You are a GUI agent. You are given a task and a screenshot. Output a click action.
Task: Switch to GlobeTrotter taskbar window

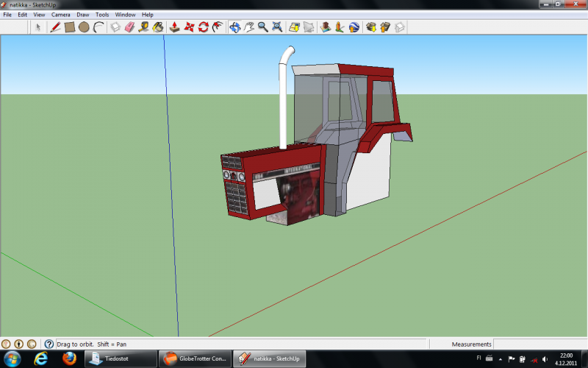194,358
